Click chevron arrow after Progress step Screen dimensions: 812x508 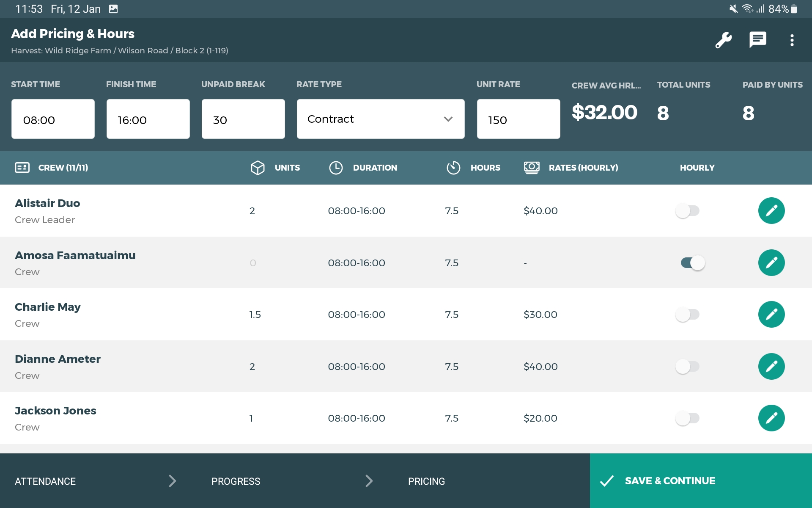pyautogui.click(x=369, y=481)
